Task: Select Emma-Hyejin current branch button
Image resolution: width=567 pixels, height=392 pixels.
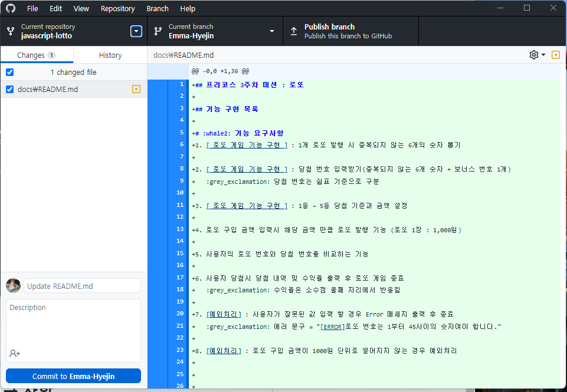Action: pyautogui.click(x=215, y=31)
